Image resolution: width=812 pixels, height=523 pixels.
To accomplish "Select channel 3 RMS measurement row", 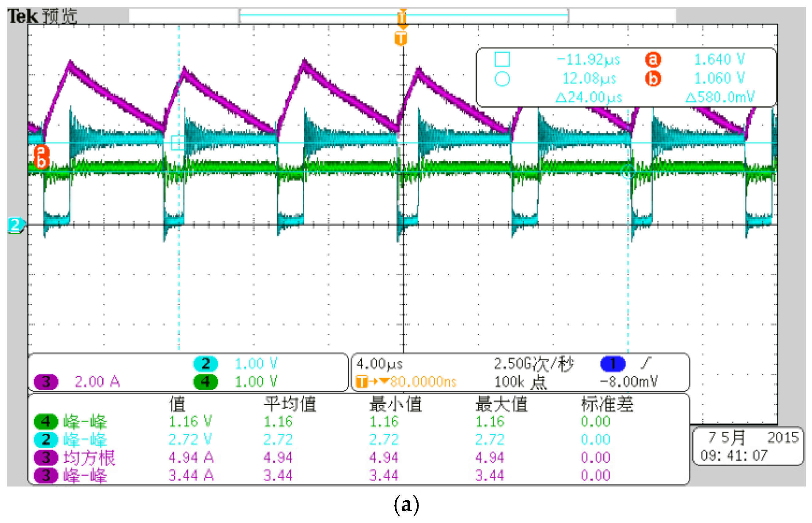I will coord(89,458).
